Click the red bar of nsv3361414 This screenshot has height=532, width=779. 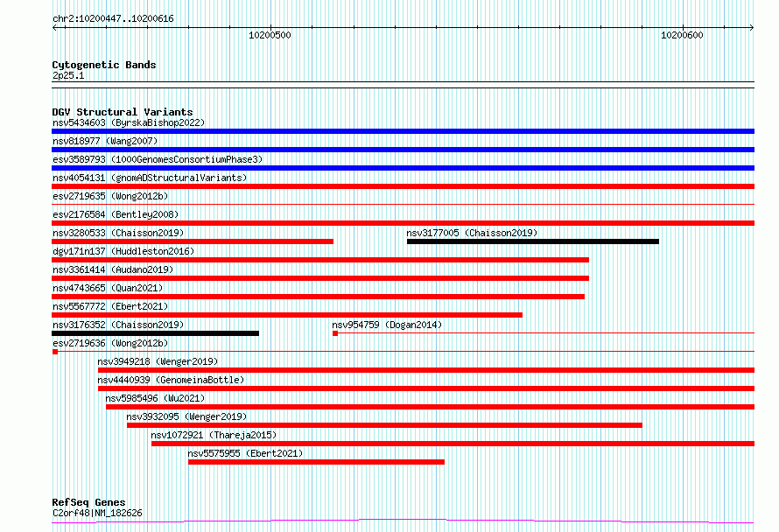pos(320,278)
